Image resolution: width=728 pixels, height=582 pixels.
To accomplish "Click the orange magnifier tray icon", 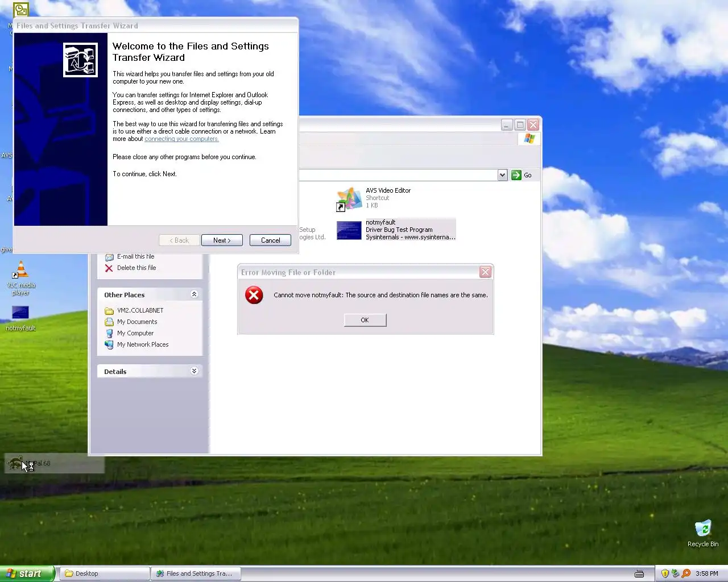I will click(x=686, y=573).
